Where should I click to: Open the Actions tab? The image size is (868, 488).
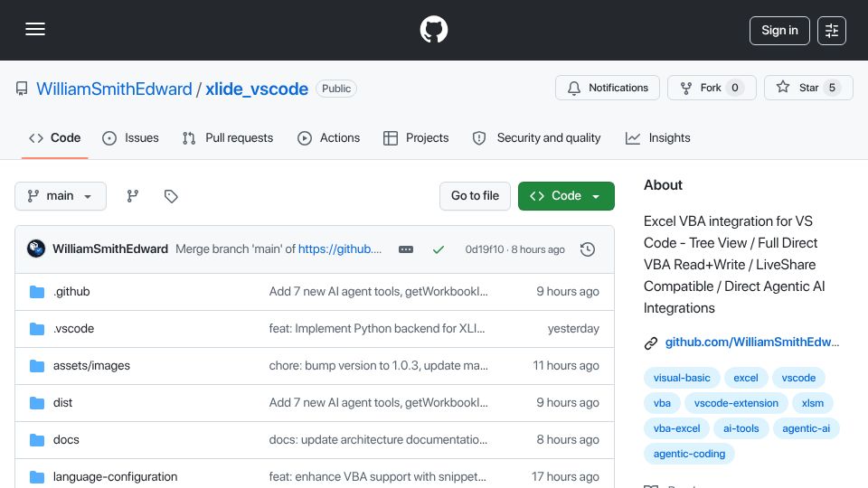pos(329,137)
